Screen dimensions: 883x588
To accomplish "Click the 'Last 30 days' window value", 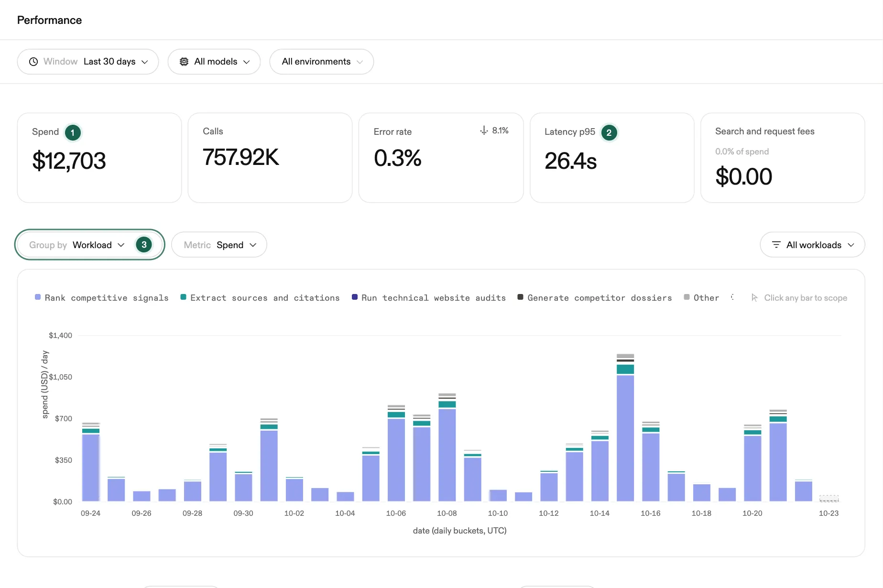I will 109,62.
